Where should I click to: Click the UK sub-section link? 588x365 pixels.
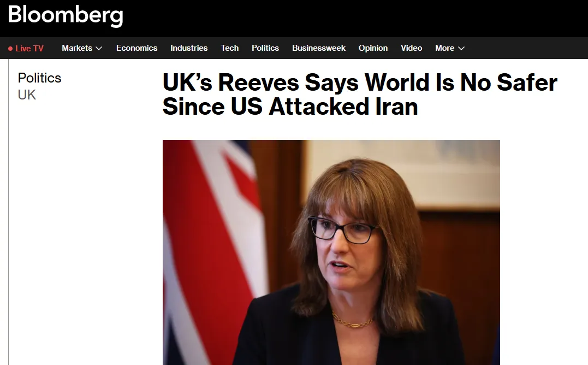[x=27, y=95]
